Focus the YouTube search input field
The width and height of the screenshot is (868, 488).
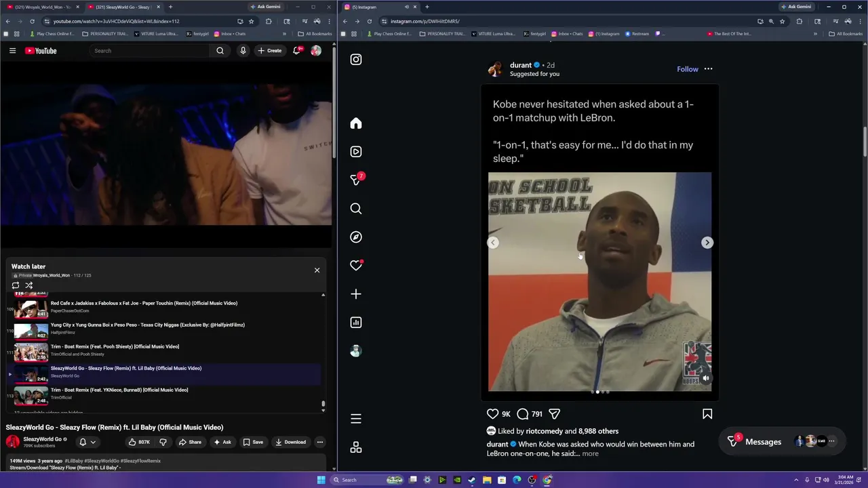(149, 51)
